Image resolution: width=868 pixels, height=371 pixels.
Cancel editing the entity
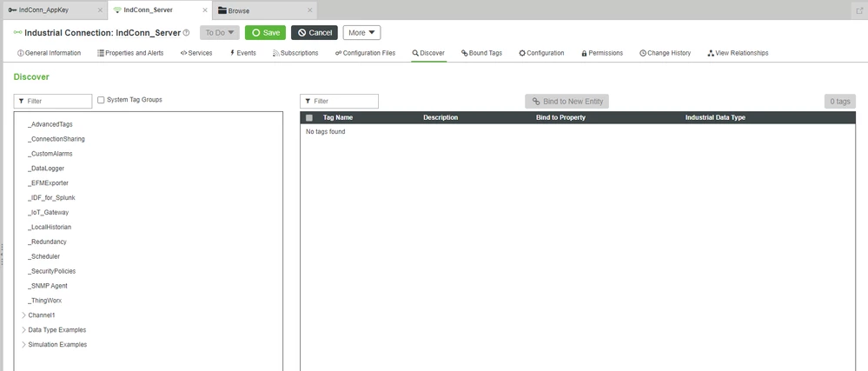(315, 33)
